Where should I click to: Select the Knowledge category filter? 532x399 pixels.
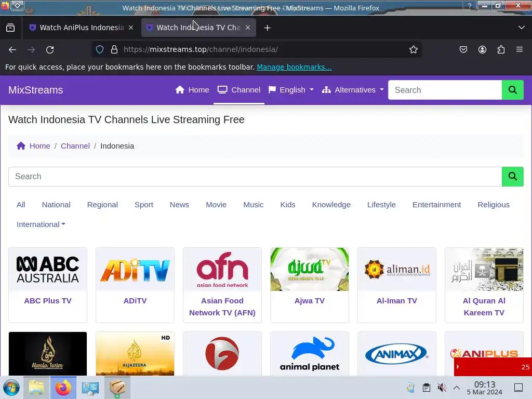click(x=331, y=205)
